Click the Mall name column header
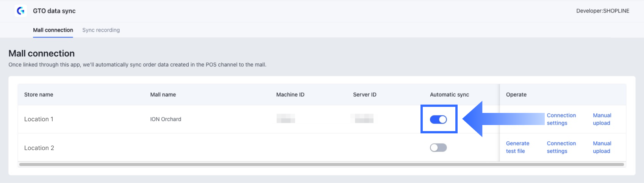The width and height of the screenshot is (644, 183). [163, 95]
